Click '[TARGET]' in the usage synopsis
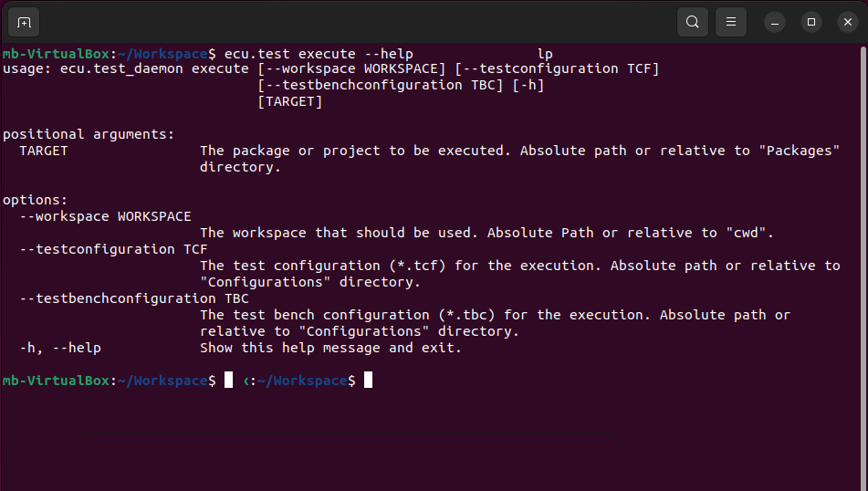The width and height of the screenshot is (868, 491). [289, 102]
